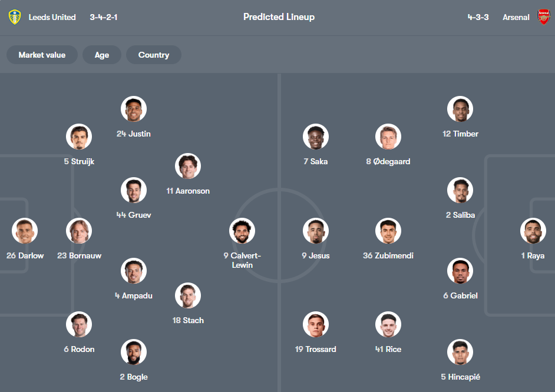Toggle the Age display filter
The height and width of the screenshot is (392, 555).
101,55
